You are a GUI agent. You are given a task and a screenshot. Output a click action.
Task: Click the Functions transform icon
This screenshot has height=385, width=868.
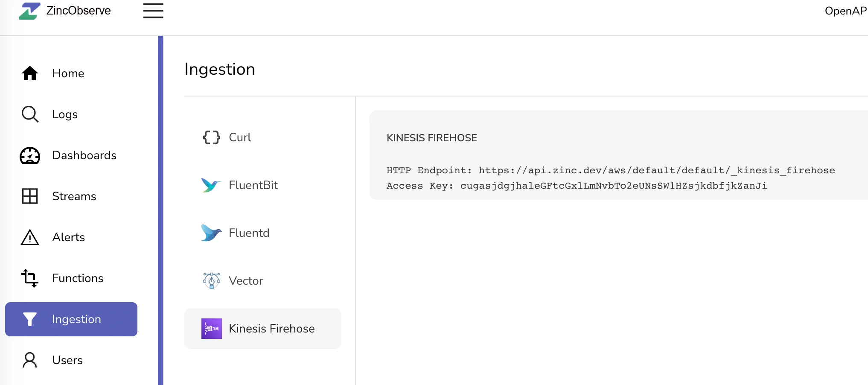pyautogui.click(x=30, y=278)
